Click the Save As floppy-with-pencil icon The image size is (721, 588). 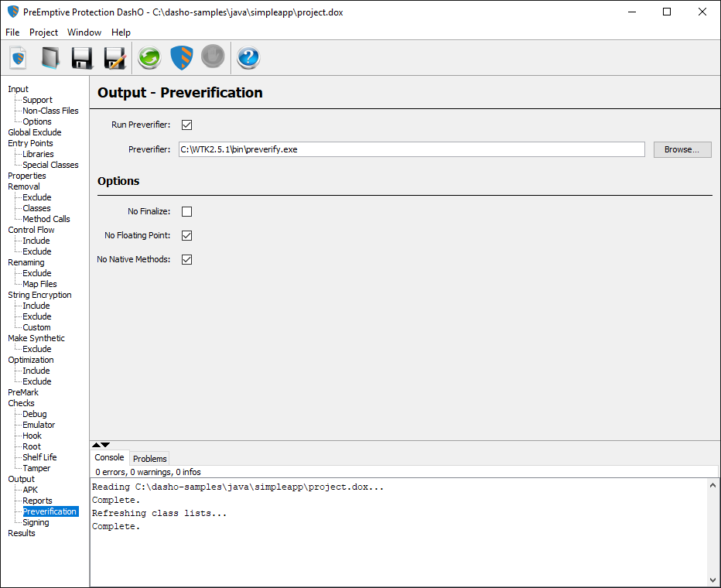click(115, 58)
